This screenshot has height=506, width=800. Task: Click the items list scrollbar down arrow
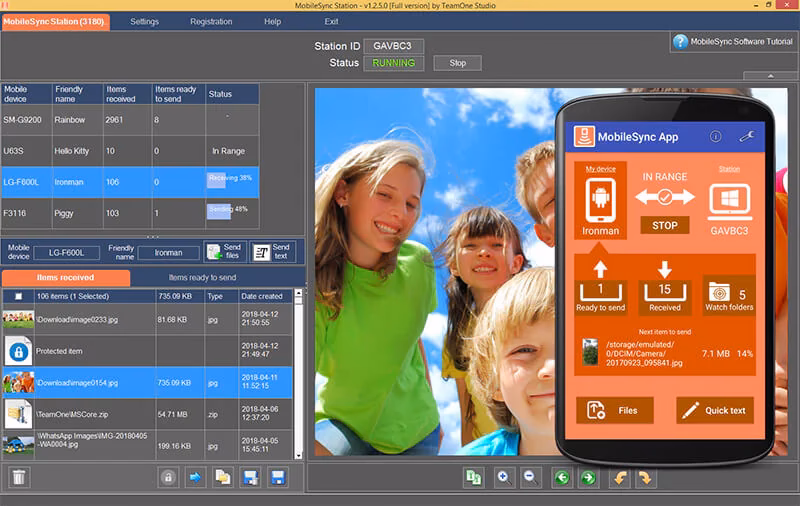pos(299,455)
